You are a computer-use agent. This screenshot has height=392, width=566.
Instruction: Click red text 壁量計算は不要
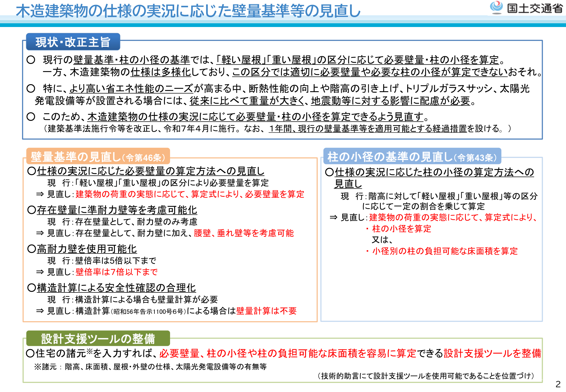click(266, 311)
